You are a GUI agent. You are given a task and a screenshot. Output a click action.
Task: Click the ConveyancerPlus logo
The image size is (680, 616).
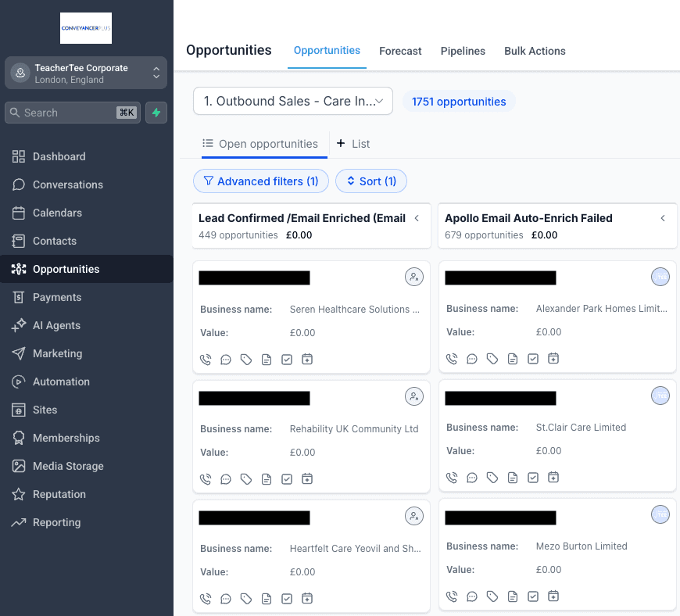point(86,28)
